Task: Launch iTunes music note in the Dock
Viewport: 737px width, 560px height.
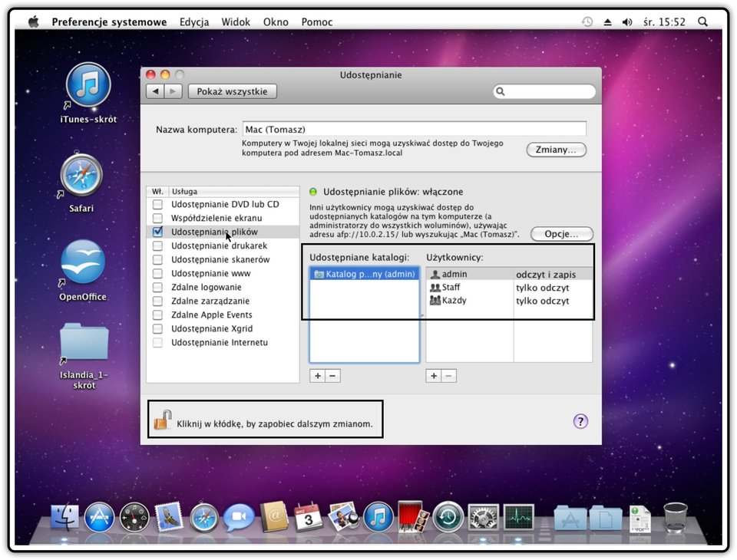Action: coord(378,517)
